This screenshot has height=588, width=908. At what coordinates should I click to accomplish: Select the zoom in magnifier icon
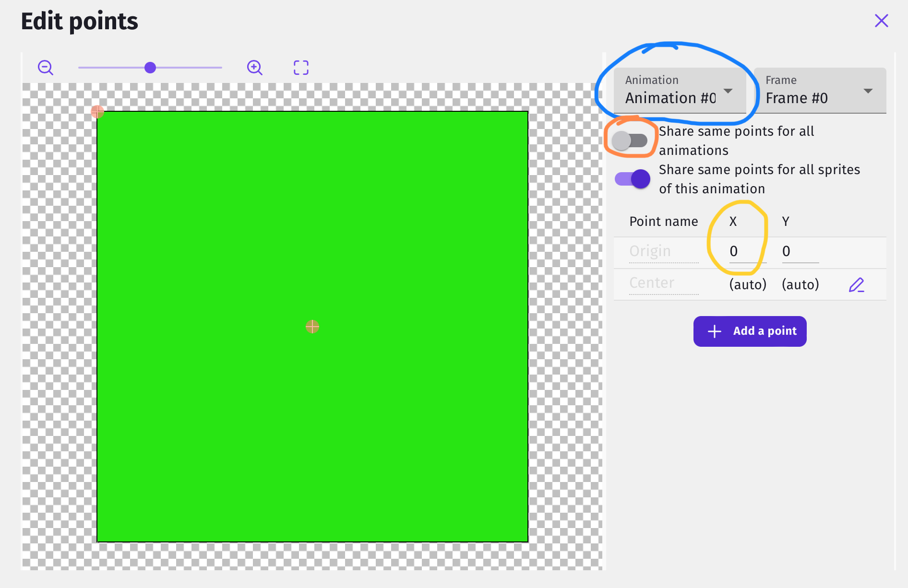[x=254, y=68]
